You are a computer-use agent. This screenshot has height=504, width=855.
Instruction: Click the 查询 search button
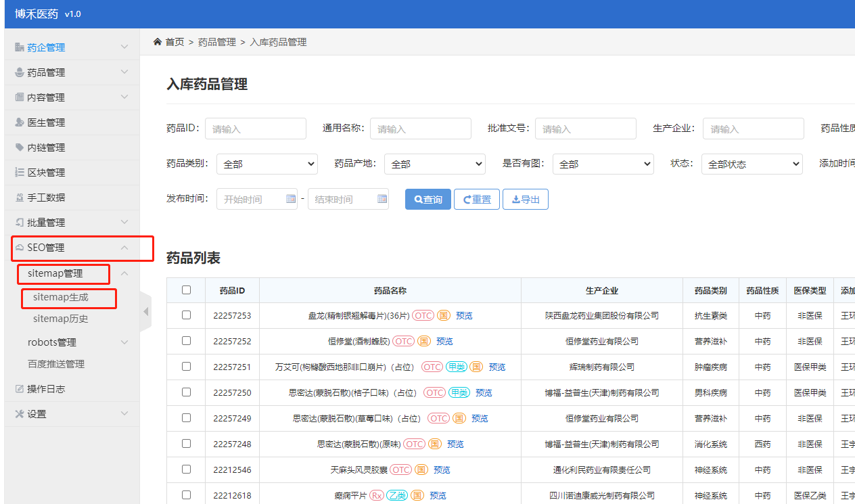click(428, 200)
